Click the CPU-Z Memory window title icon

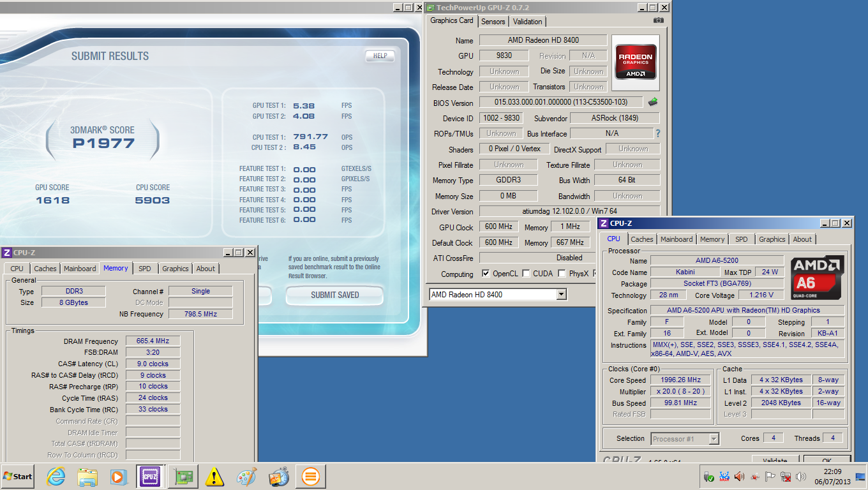tap(7, 252)
